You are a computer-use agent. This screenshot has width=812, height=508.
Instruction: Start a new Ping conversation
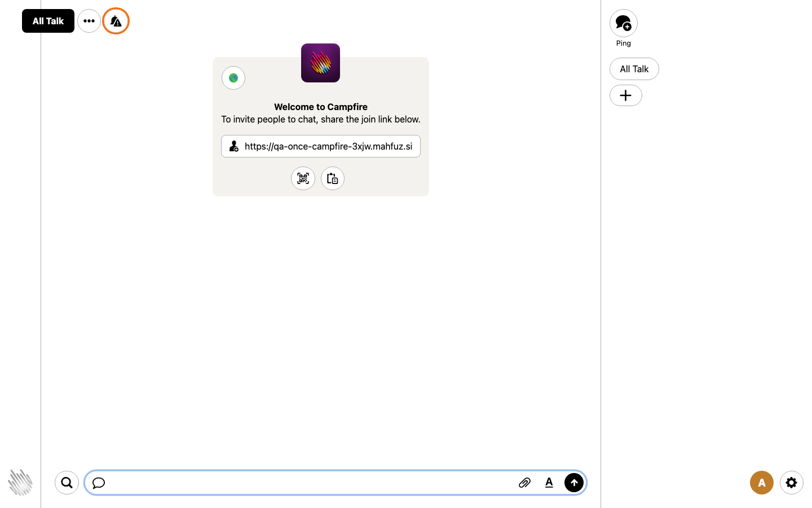click(x=624, y=23)
